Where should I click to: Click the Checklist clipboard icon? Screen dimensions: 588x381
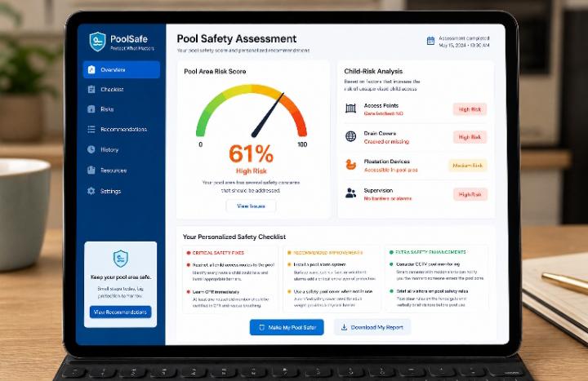[91, 89]
